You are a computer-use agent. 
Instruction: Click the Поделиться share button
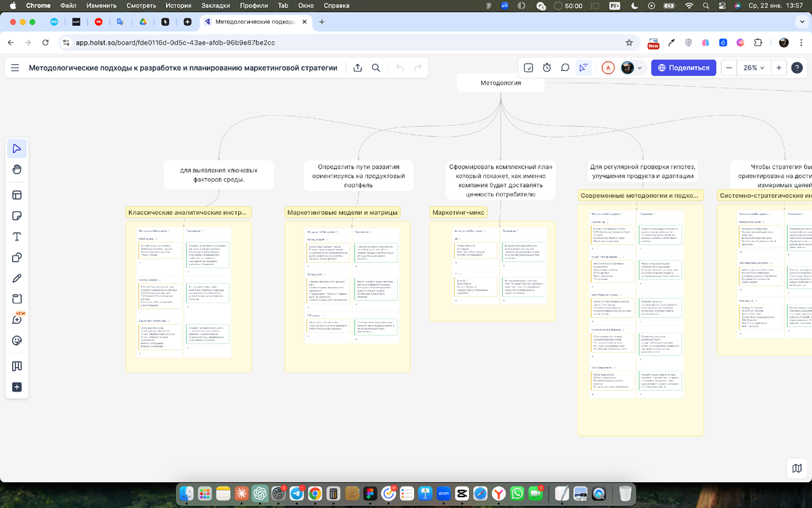pos(683,68)
